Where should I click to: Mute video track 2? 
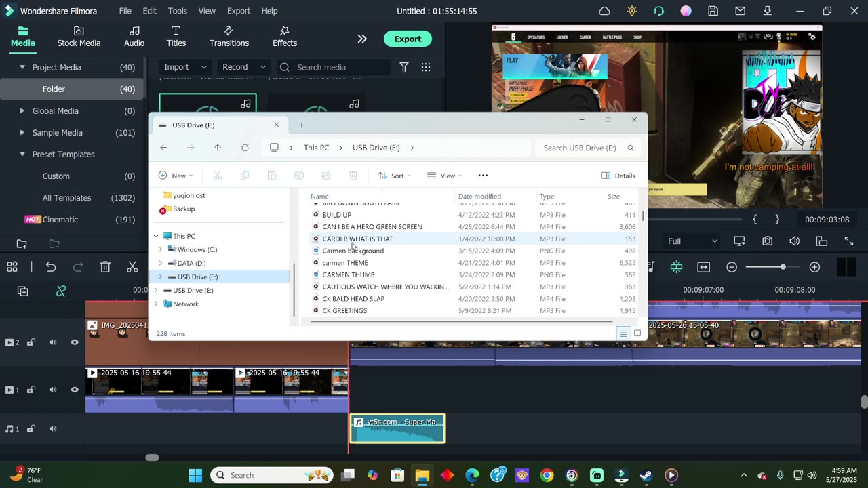53,342
